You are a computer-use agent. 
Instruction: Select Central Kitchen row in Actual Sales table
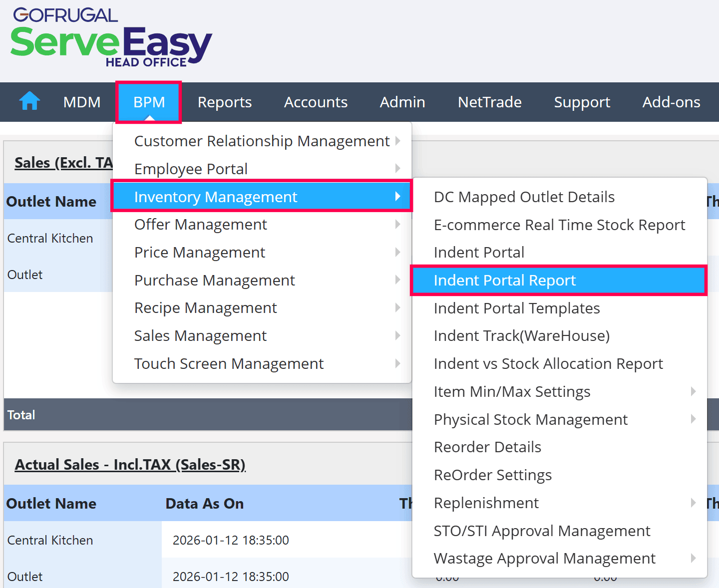(50, 540)
